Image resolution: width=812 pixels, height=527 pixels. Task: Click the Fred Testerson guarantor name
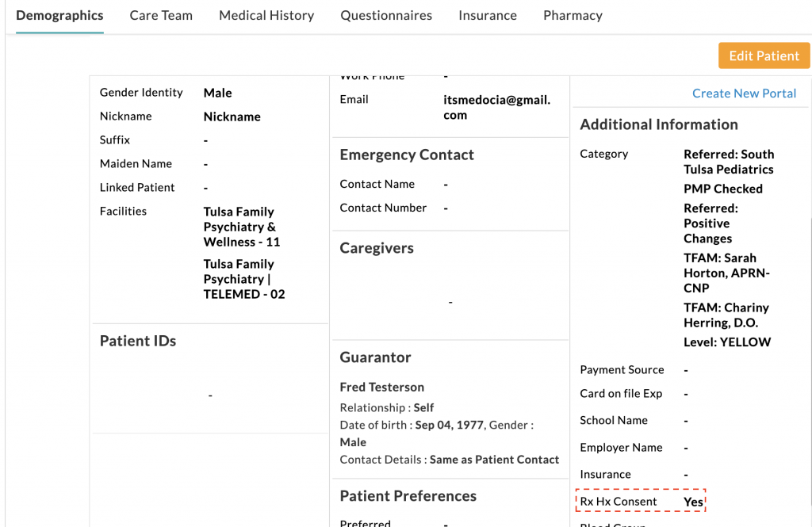381,387
